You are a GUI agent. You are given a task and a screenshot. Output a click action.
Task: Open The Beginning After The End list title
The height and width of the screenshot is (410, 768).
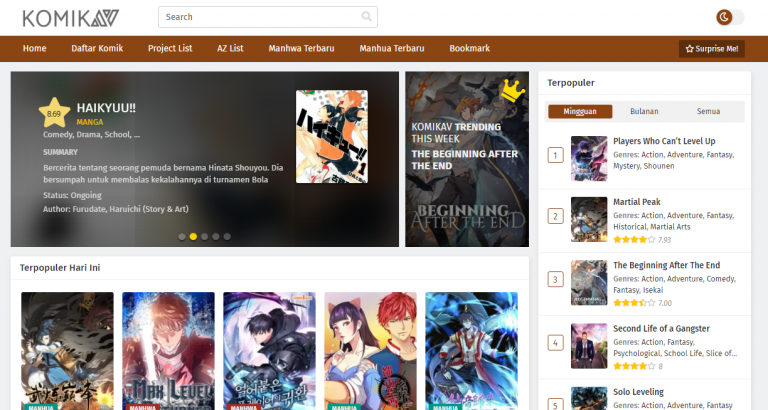coord(667,265)
